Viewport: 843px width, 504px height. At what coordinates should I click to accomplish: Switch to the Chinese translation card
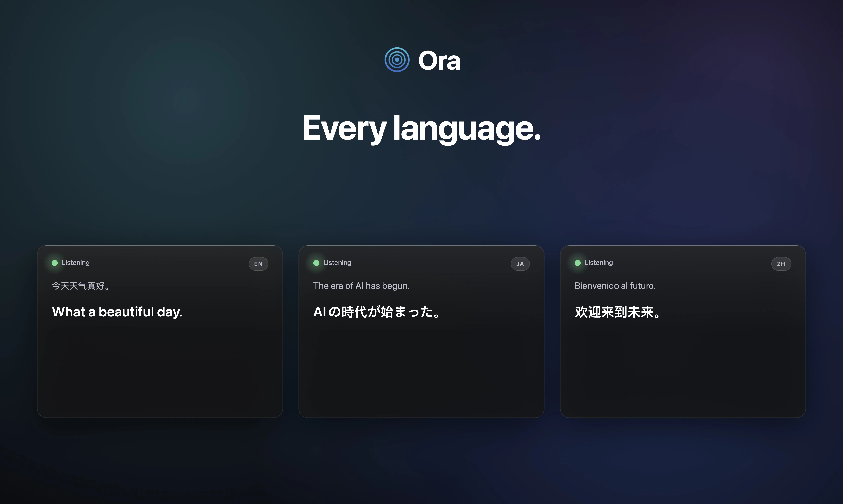point(683,331)
